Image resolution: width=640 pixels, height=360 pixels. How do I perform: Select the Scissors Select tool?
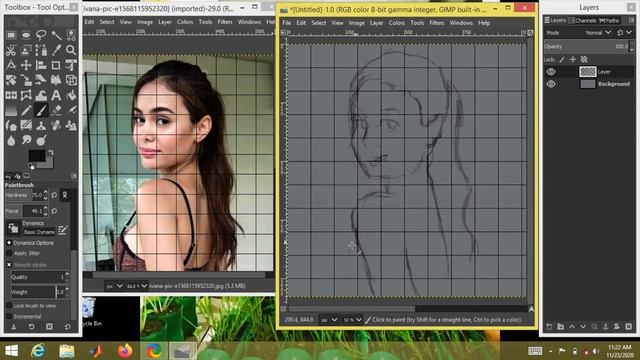click(11, 51)
